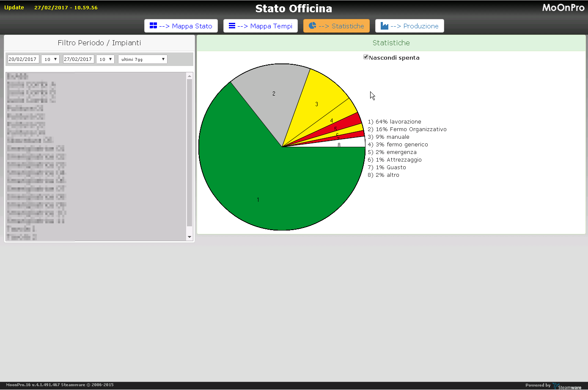The image size is (588, 390).
Task: Open the ultimi 7gg period dropdown
Action: [143, 59]
